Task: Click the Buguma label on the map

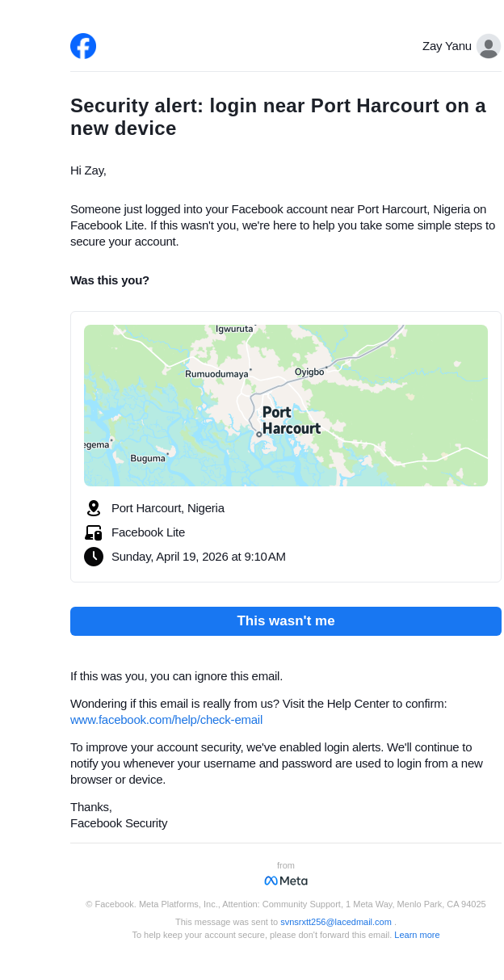Action: (x=148, y=458)
